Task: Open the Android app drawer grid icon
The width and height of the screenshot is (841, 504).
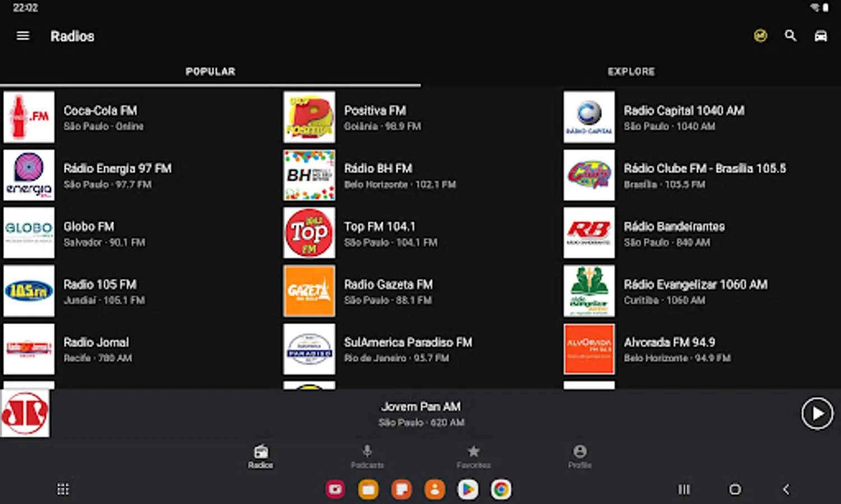Action: point(63,489)
